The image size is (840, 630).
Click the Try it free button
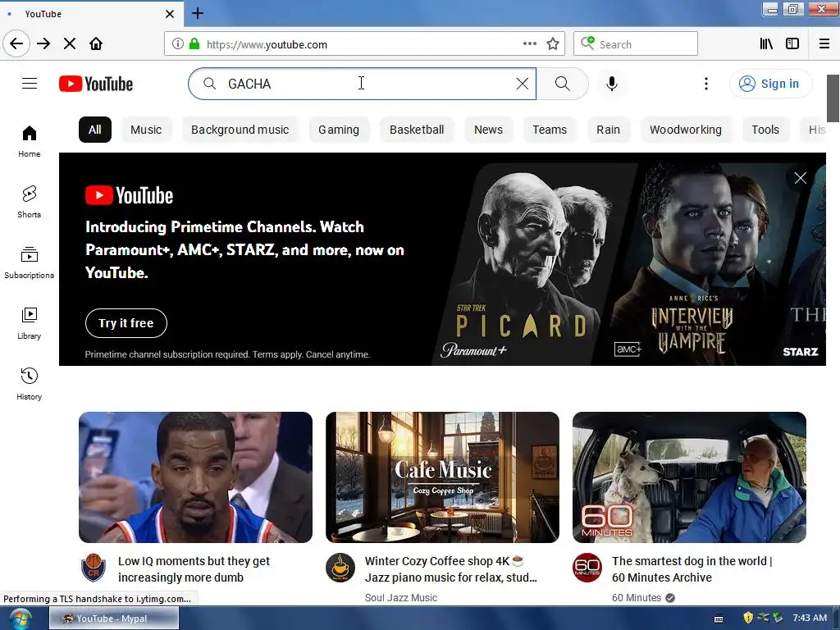126,323
